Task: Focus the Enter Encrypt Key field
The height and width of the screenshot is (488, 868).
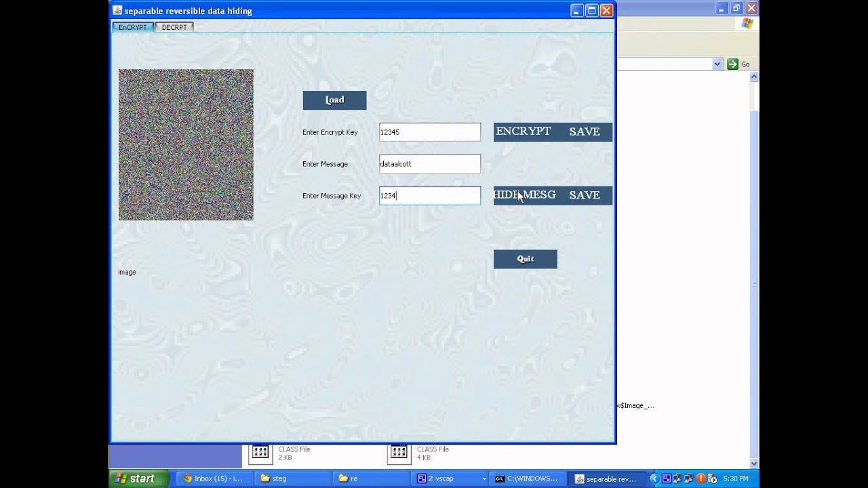Action: (x=430, y=132)
